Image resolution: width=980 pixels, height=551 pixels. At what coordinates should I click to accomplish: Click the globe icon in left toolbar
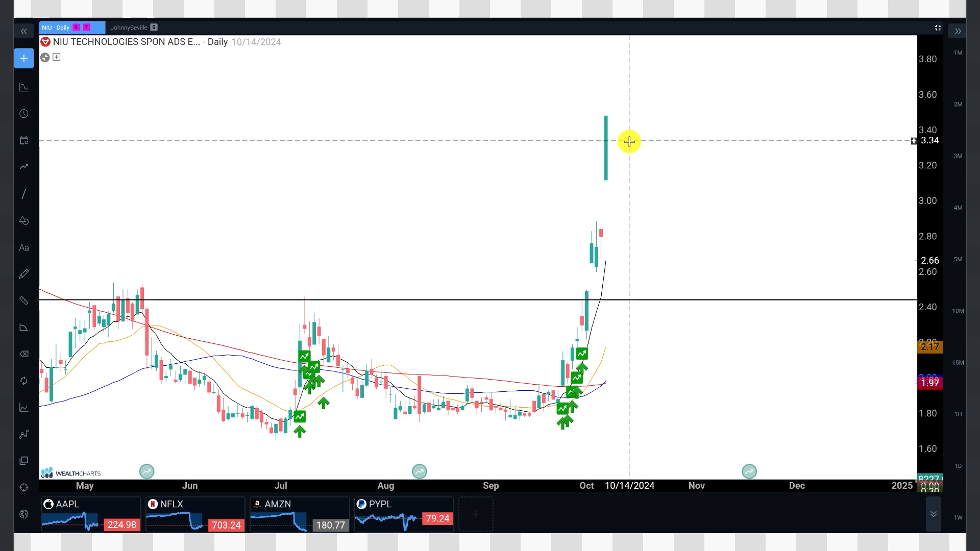pos(24,514)
